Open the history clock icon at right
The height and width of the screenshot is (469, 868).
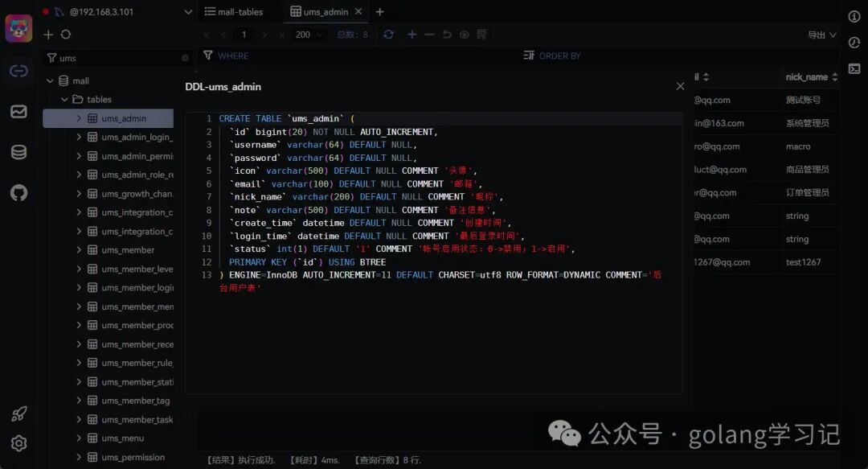click(854, 43)
